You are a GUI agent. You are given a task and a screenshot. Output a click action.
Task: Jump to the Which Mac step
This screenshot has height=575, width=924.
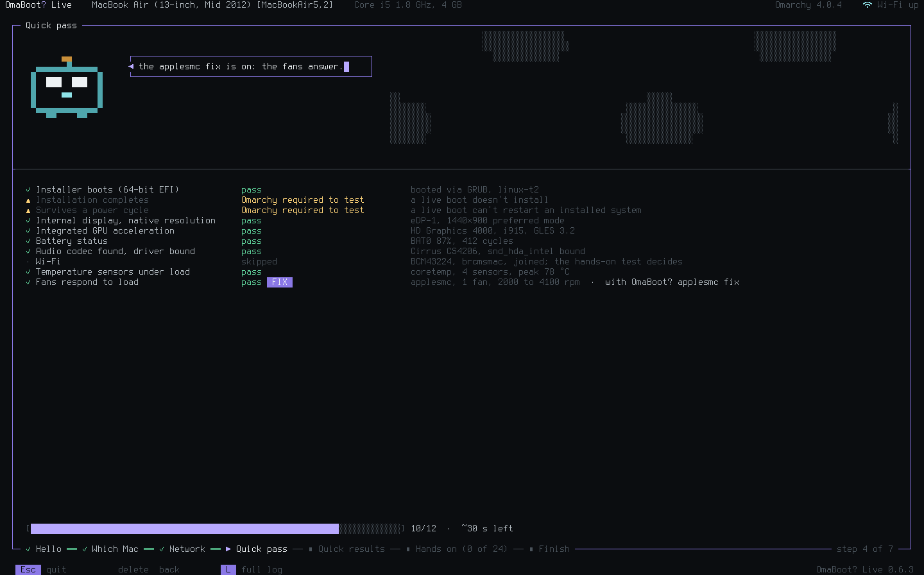click(x=115, y=549)
